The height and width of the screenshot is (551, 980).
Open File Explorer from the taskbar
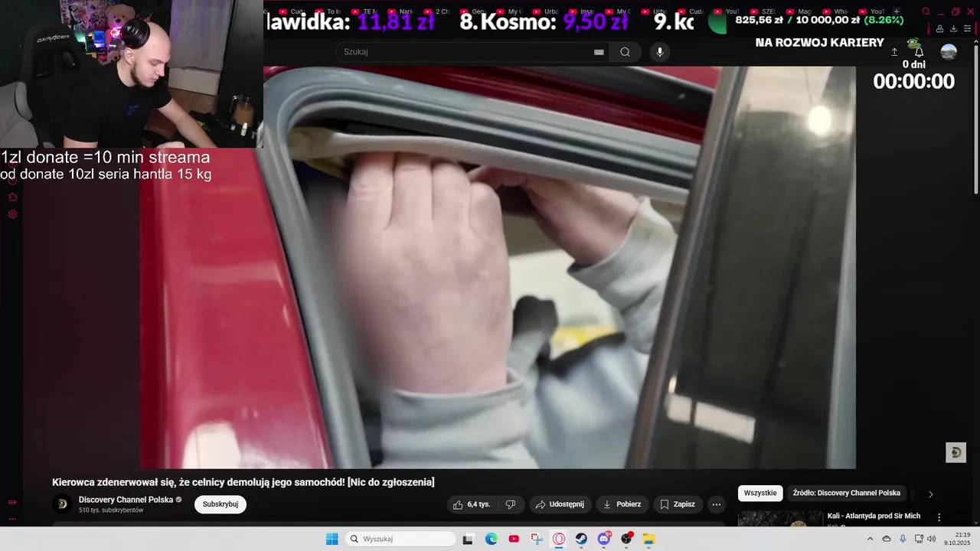click(648, 539)
